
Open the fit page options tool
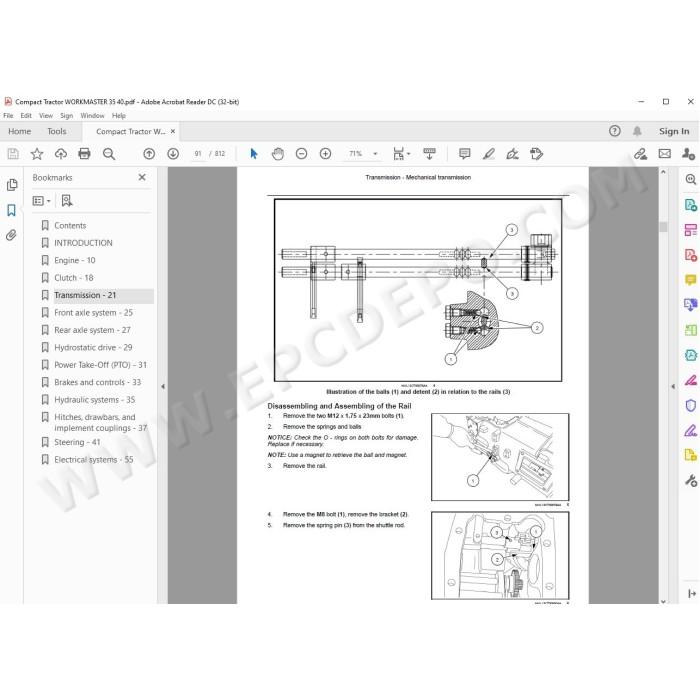pos(401,154)
